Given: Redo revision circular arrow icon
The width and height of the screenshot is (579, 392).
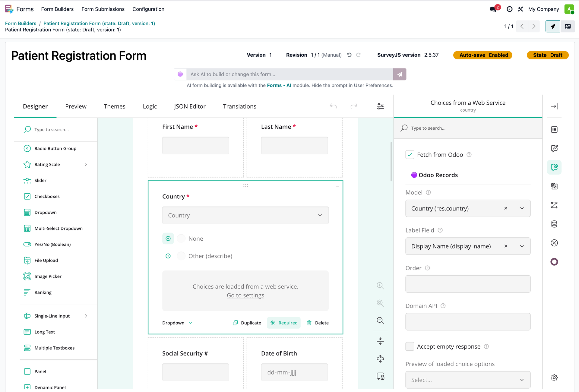Looking at the screenshot, I should (358, 55).
